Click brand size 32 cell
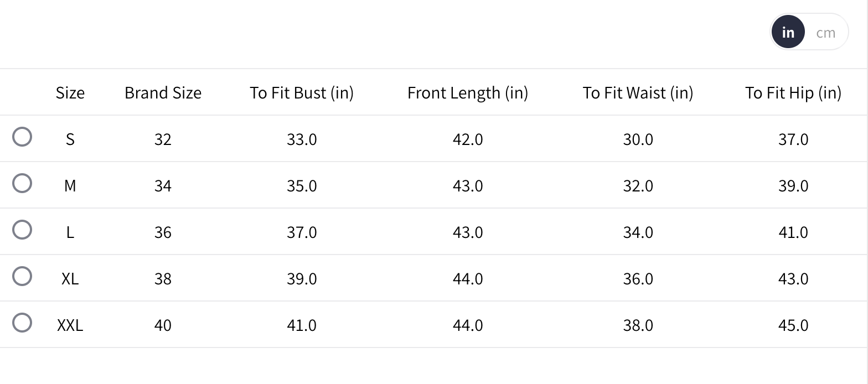This screenshot has width=868, height=384. (163, 139)
